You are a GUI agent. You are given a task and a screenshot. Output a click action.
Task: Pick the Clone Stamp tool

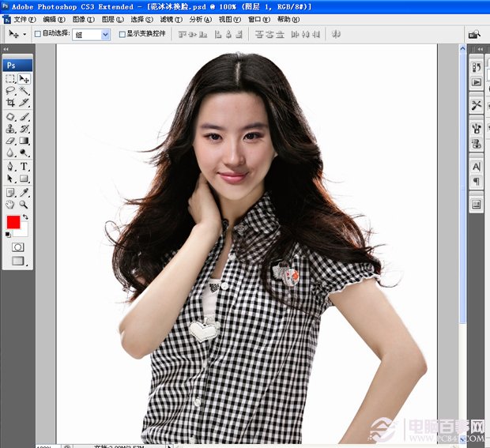(10, 129)
